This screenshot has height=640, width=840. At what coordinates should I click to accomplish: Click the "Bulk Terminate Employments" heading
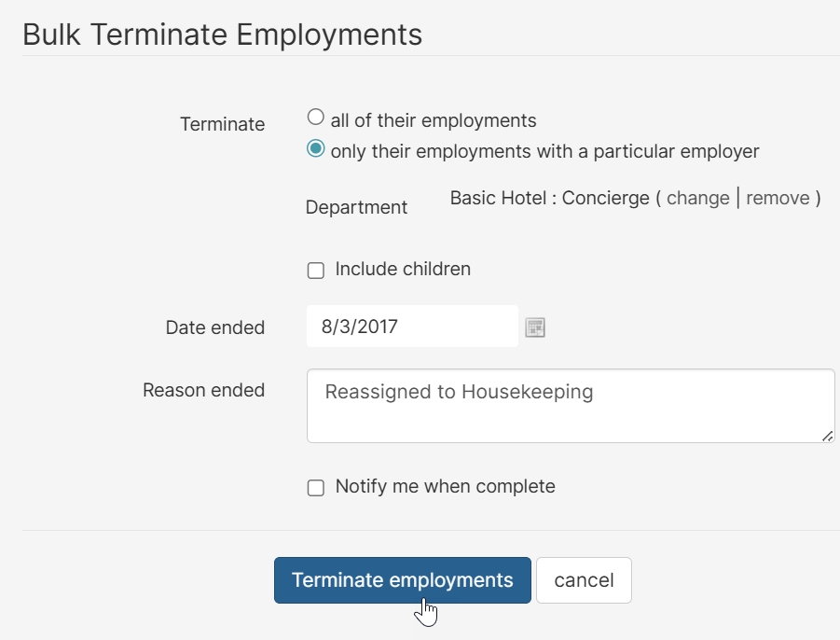[x=222, y=35]
